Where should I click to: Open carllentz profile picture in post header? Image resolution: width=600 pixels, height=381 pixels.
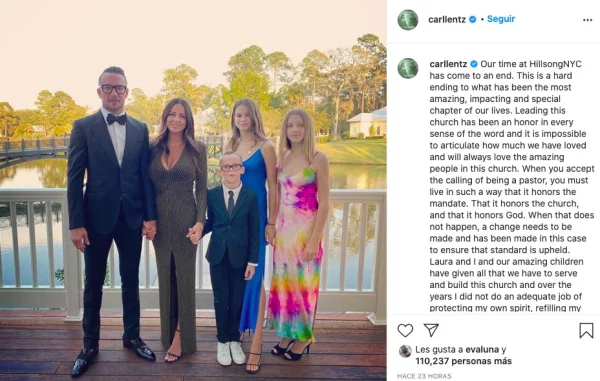tap(408, 20)
